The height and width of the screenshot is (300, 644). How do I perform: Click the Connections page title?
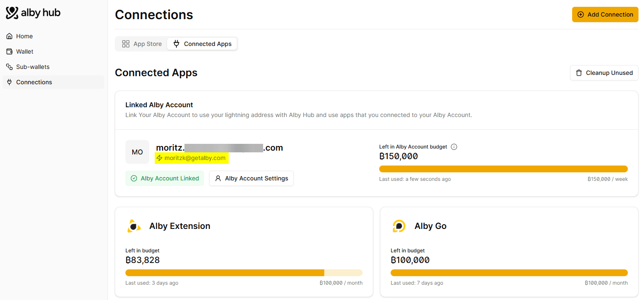point(154,14)
